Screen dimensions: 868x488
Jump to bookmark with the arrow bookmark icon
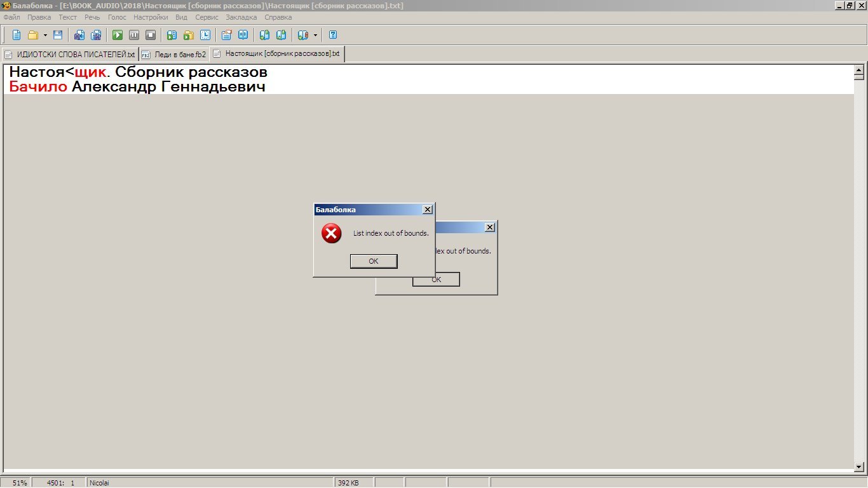click(x=281, y=35)
